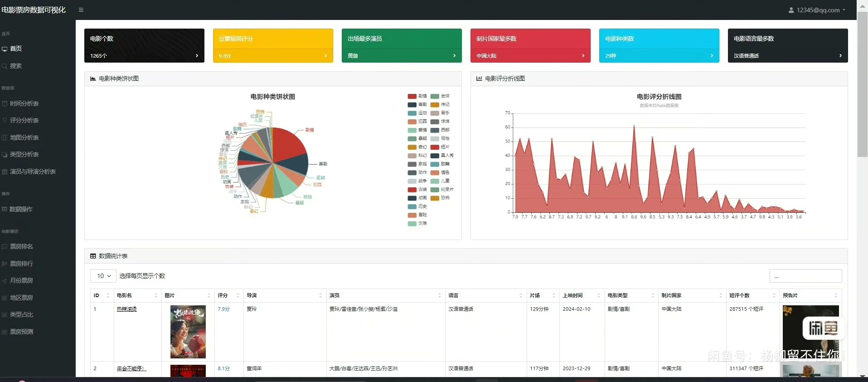Click the heart icon for 评分分析表
Image resolution: width=868 pixels, height=382 pixels.
pos(5,120)
